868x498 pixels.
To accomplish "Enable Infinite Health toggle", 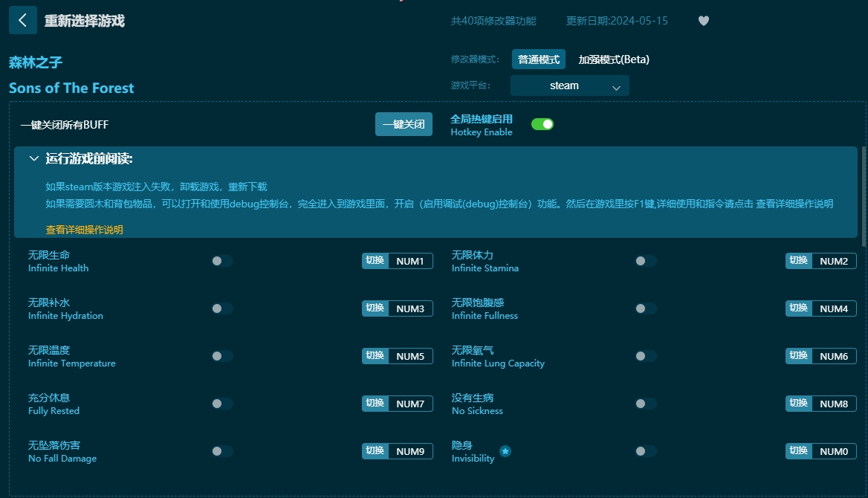I will (222, 261).
